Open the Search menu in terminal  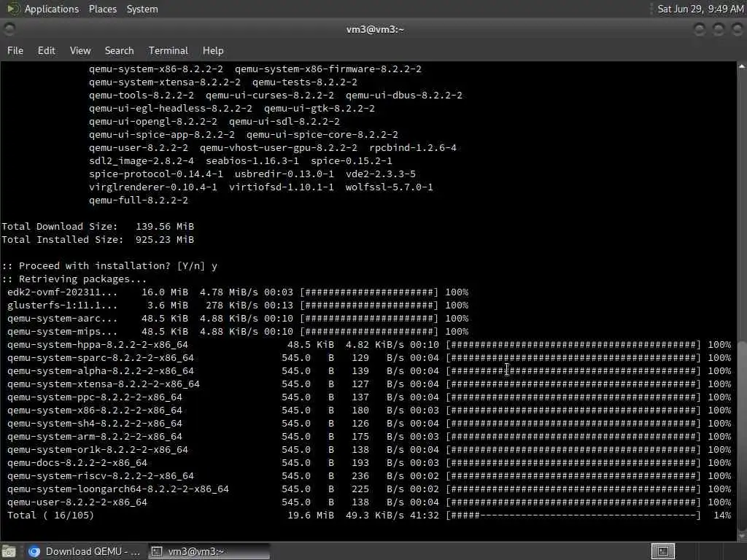pos(119,50)
